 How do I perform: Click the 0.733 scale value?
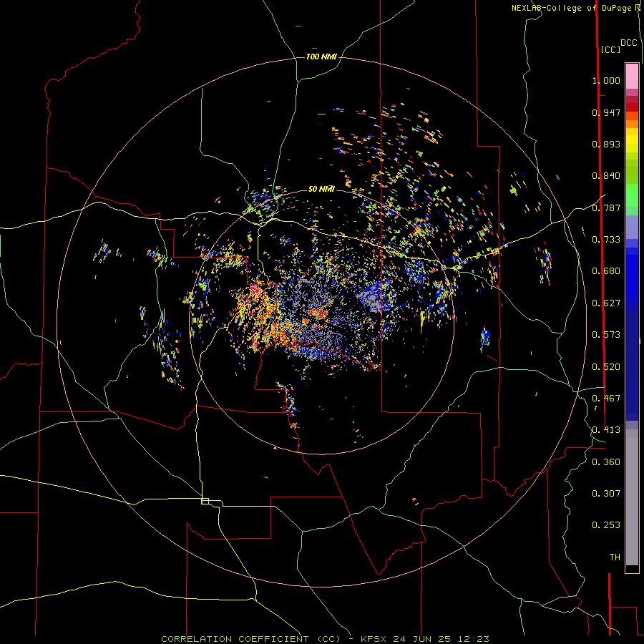[x=606, y=240]
